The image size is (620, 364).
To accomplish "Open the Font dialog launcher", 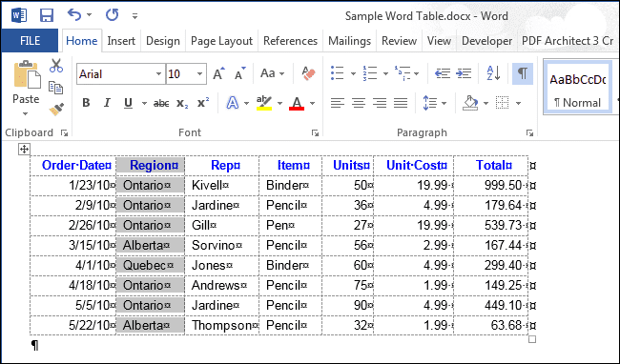I will pos(315,133).
